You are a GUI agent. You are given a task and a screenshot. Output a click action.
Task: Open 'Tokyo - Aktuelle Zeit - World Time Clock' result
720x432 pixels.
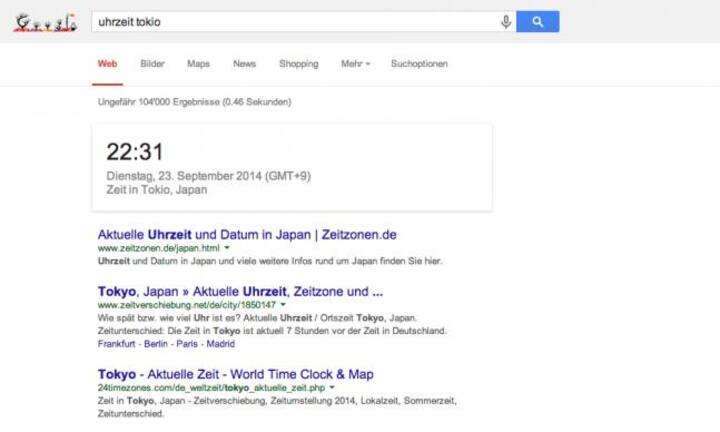click(x=235, y=374)
